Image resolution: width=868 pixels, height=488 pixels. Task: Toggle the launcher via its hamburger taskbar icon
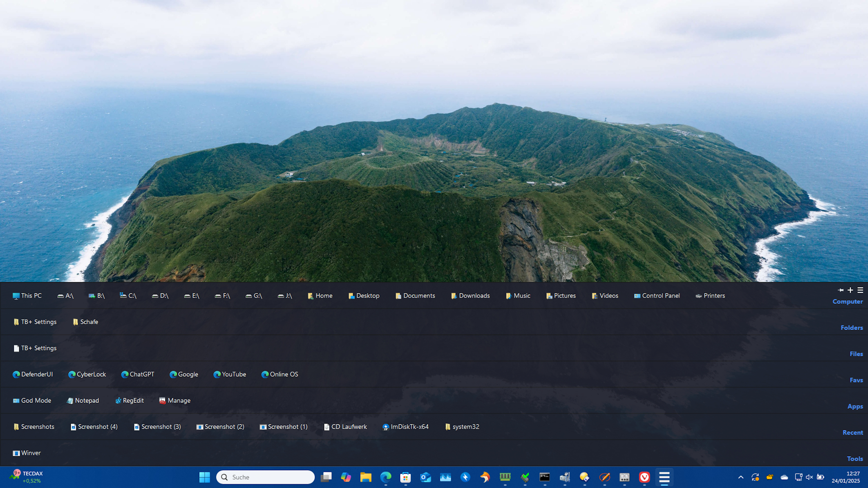point(664,477)
